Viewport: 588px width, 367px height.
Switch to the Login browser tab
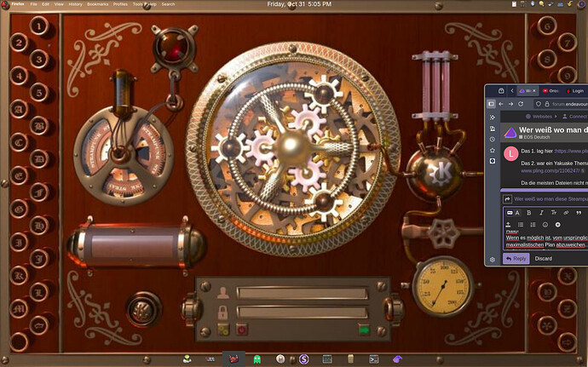click(575, 91)
